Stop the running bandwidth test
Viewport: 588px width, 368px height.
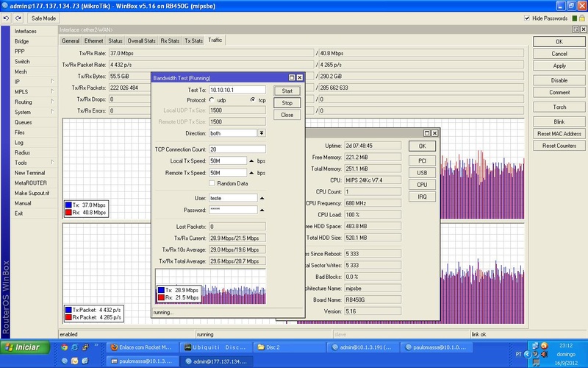[287, 103]
